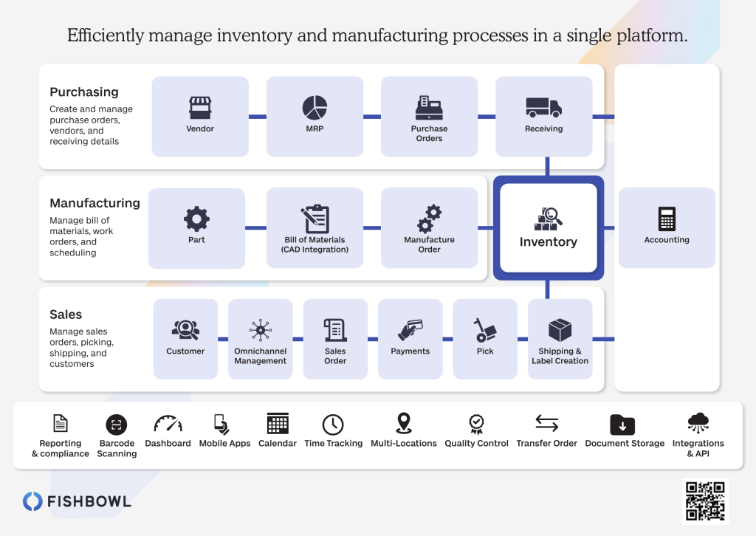Open the Sales Order document icon

pos(335,330)
